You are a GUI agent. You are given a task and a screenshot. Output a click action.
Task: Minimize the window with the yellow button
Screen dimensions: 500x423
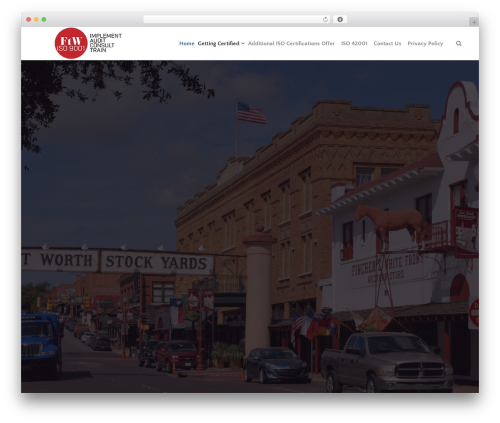(x=36, y=20)
